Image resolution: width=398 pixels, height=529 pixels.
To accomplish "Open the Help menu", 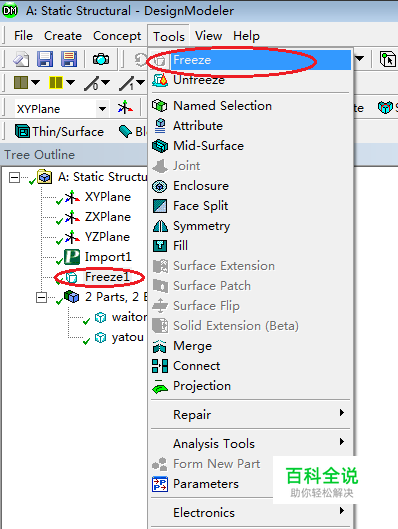I will [246, 36].
